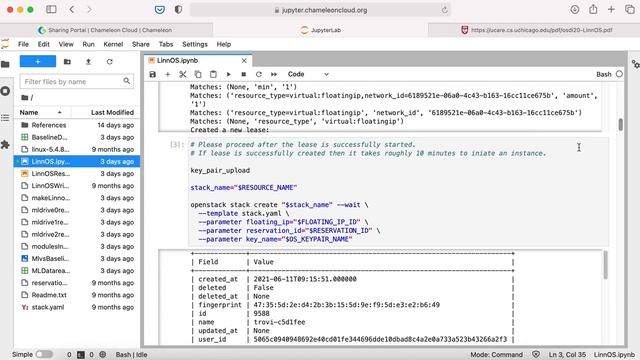Open the Edit menu
Screen dimensions: 640x360
(x=43, y=44)
